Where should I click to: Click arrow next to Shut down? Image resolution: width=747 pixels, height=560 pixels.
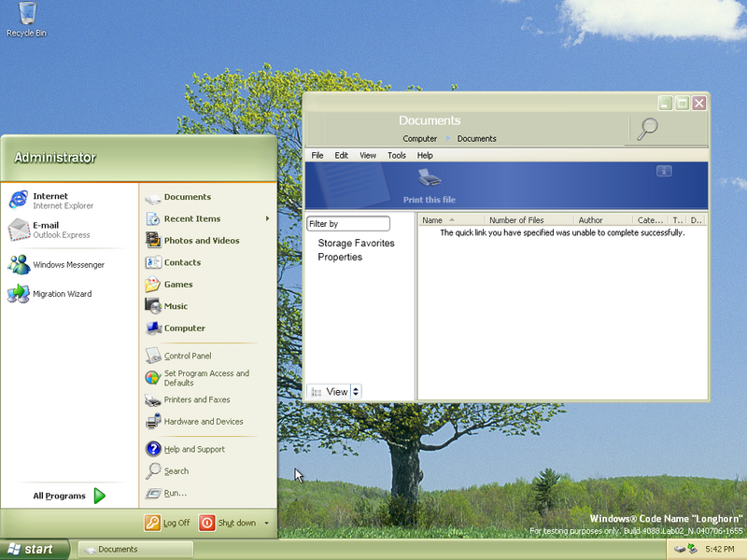pos(267,524)
